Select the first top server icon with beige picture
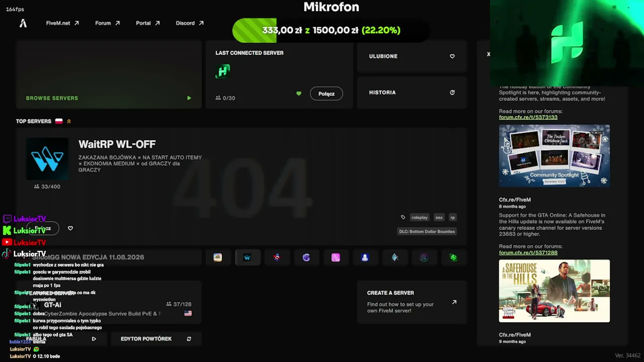 [218, 257]
